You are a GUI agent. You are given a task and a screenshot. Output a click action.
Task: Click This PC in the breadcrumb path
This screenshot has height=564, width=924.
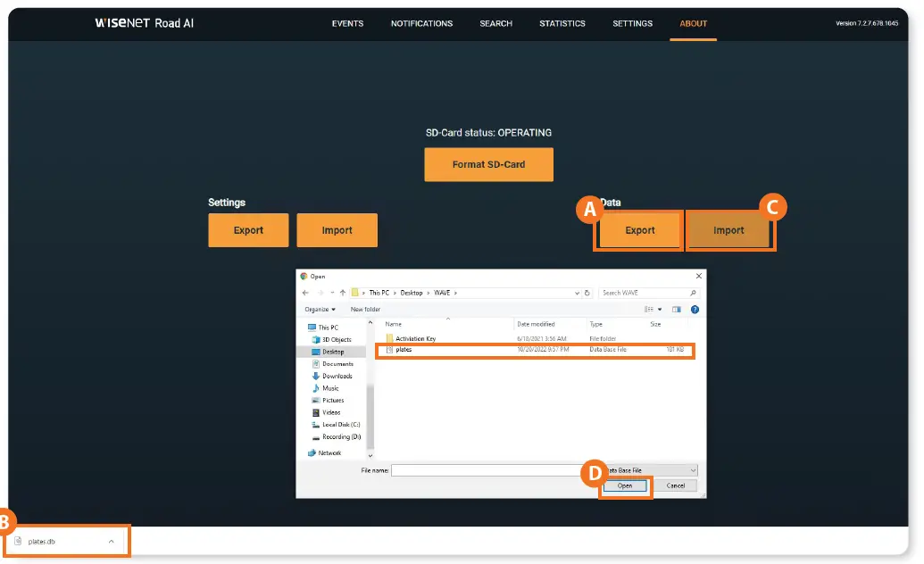[x=379, y=293]
